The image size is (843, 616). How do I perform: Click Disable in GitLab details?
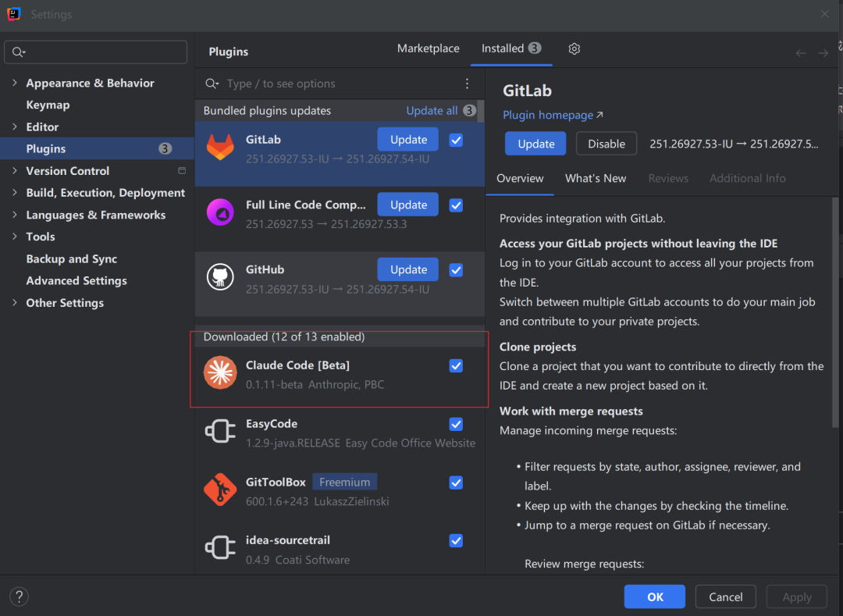[x=606, y=144]
